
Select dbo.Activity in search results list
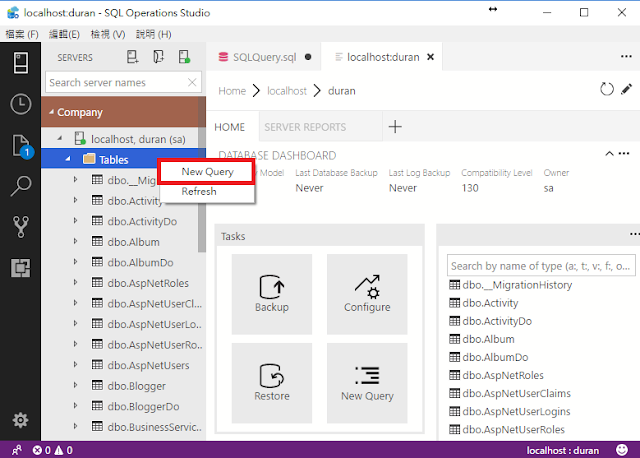click(x=483, y=303)
